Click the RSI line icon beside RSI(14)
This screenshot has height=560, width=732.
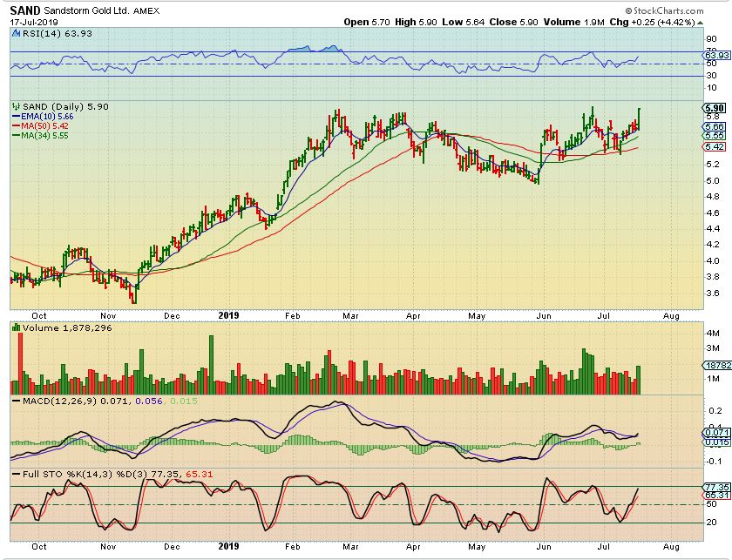pyautogui.click(x=16, y=34)
